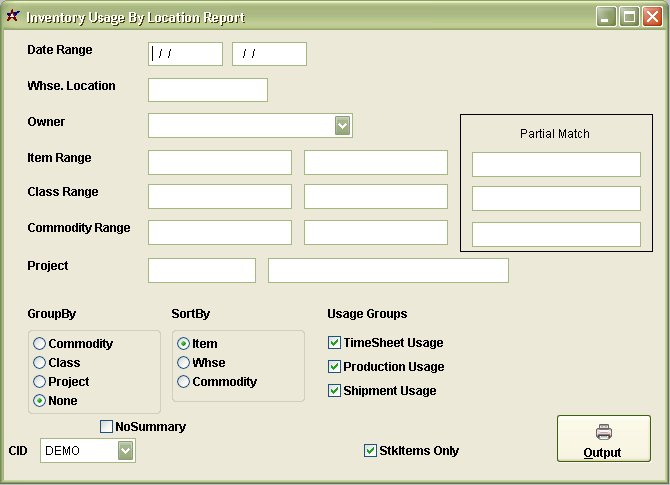
Task: Enable the NoSummary checkbox
Action: coord(107,427)
